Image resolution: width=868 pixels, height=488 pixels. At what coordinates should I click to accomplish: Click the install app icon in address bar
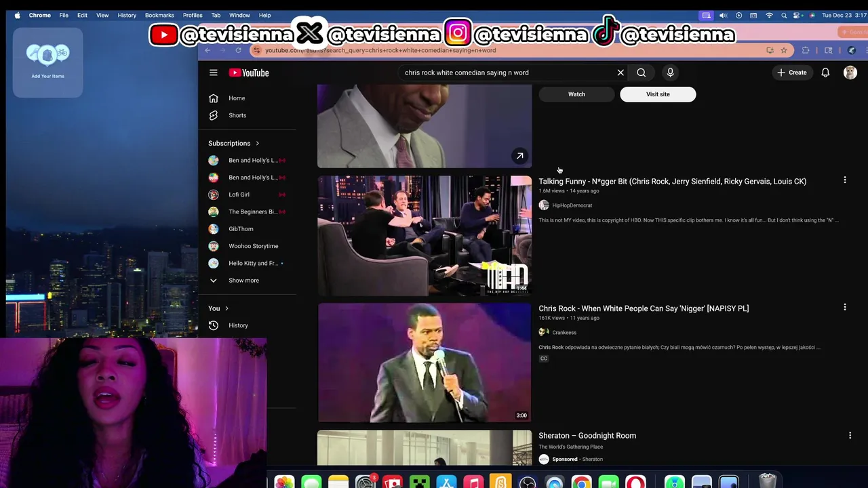coord(770,50)
